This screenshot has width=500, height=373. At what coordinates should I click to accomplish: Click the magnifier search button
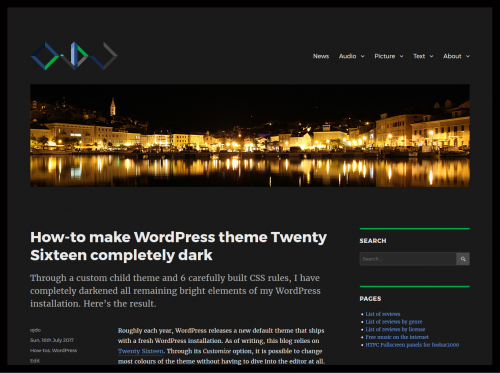(x=463, y=259)
